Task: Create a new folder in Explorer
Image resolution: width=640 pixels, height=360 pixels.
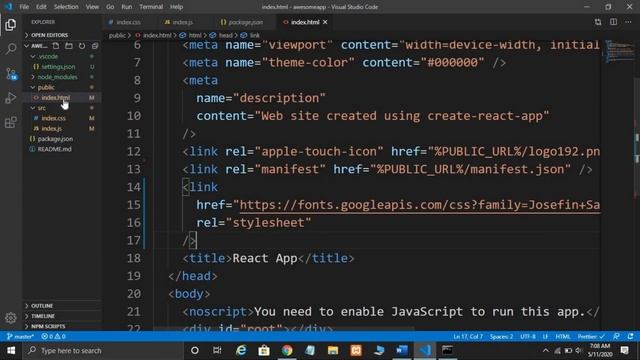Action: (69, 46)
